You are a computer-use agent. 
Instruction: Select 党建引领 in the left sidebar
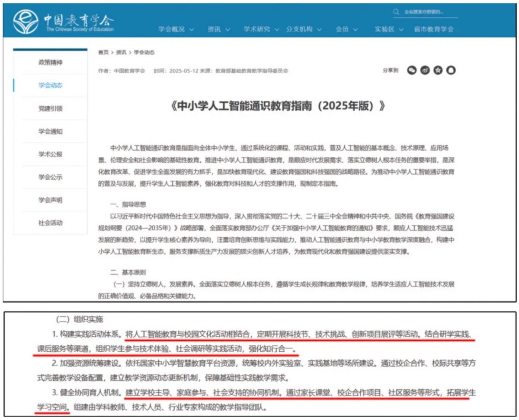coord(50,108)
